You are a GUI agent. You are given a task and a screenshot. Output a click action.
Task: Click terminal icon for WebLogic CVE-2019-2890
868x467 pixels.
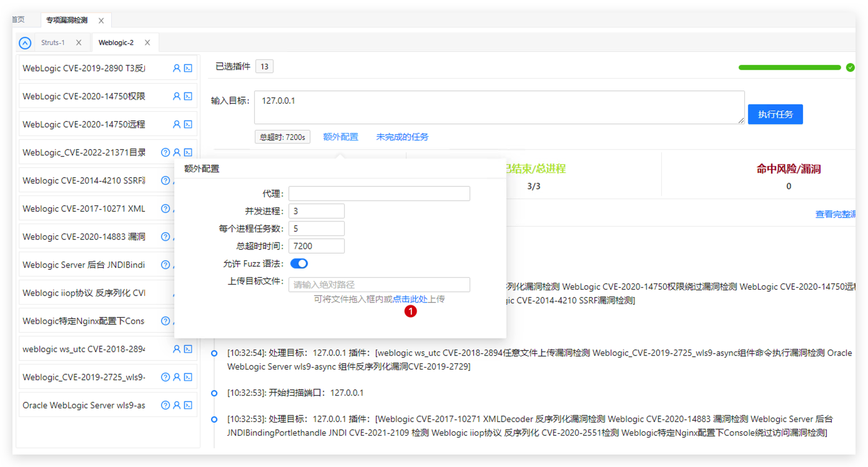pos(188,69)
